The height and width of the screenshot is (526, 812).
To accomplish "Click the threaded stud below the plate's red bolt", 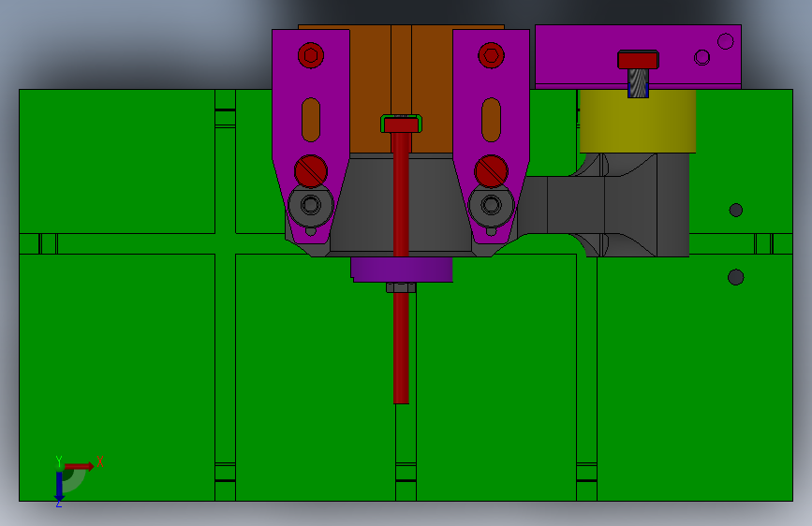I will pos(638,83).
